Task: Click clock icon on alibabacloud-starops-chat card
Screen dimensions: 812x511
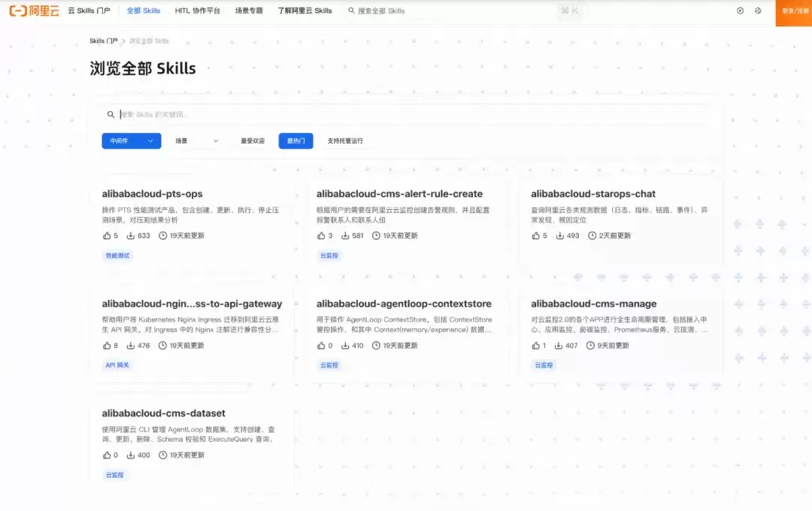Action: tap(592, 235)
